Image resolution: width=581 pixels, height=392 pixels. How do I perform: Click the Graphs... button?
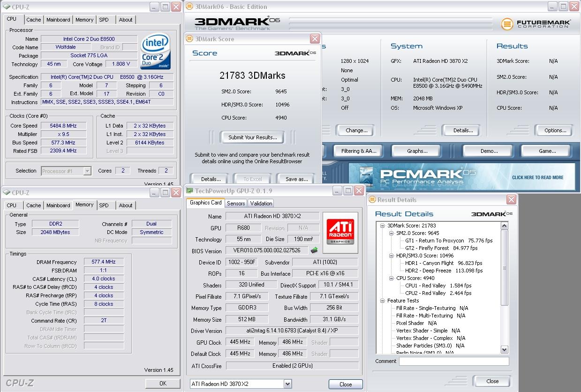417,151
